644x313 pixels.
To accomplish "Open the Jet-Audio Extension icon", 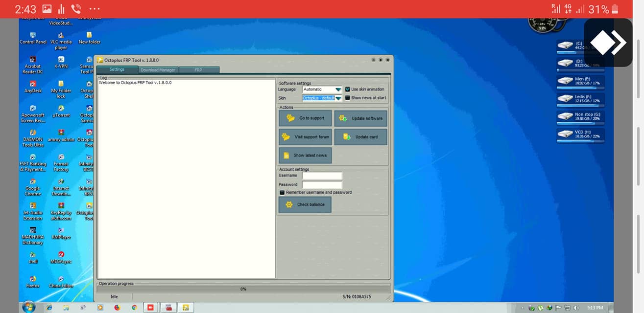I will tap(33, 212).
